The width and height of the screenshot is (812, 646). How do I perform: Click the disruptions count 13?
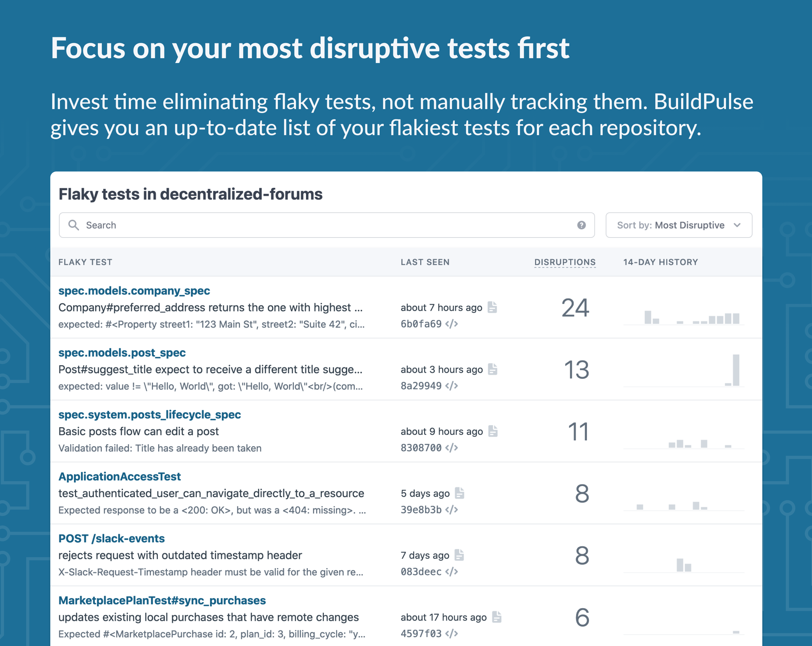coord(576,370)
